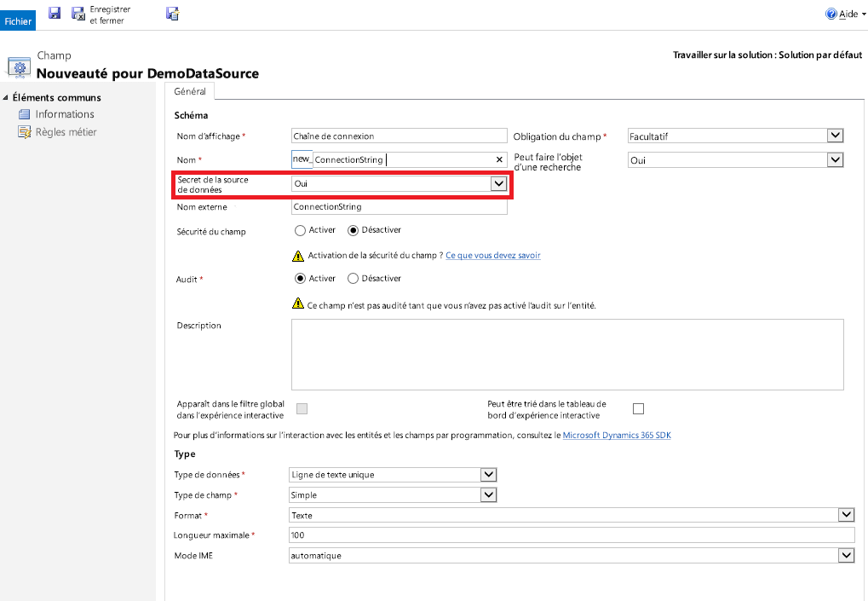
Task: Click the warning icon beside audit note
Action: coord(298,303)
